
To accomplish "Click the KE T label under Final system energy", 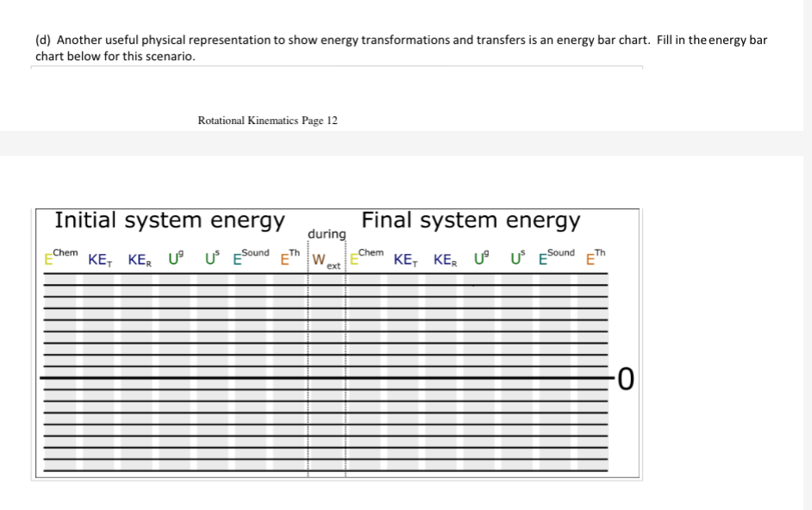I will [x=405, y=259].
